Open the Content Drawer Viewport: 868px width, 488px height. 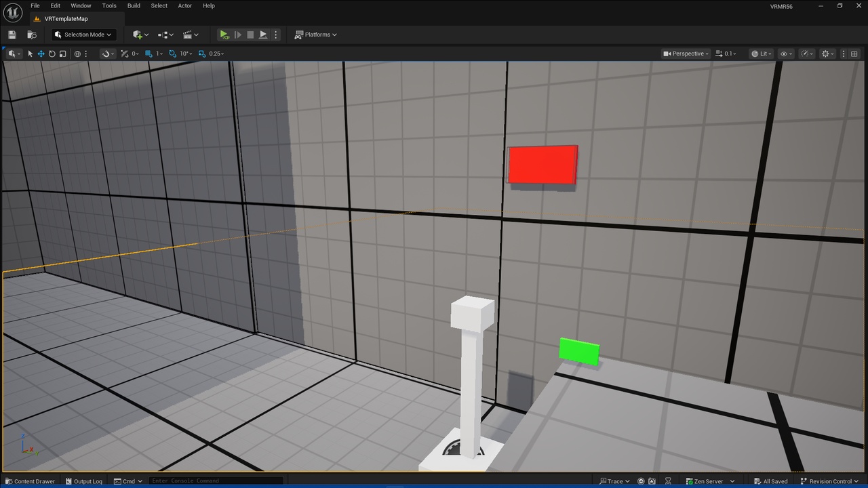pos(29,481)
